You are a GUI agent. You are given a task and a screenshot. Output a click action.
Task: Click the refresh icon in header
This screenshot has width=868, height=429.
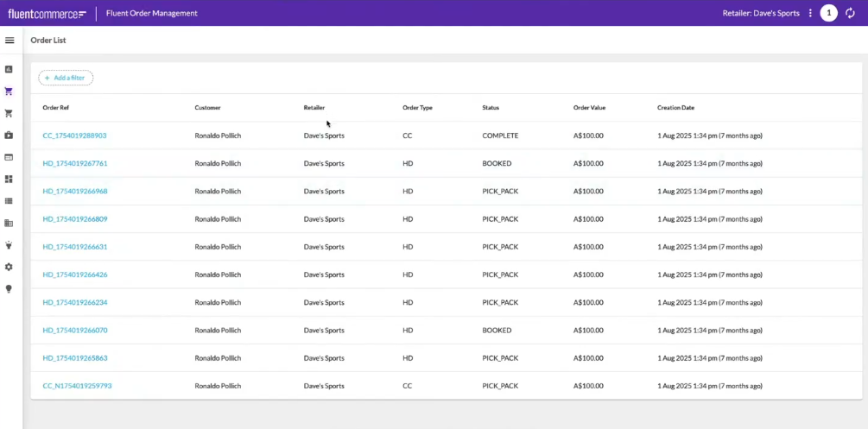[850, 13]
